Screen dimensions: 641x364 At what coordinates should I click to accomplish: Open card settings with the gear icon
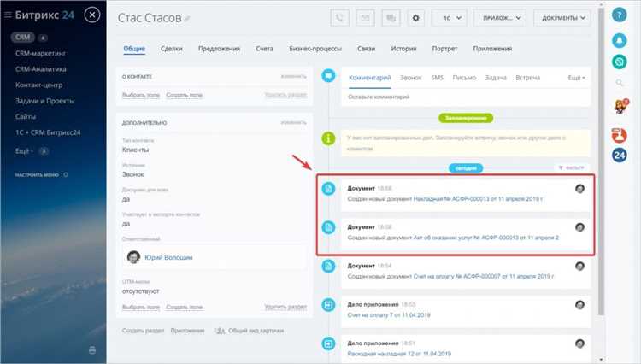click(415, 18)
